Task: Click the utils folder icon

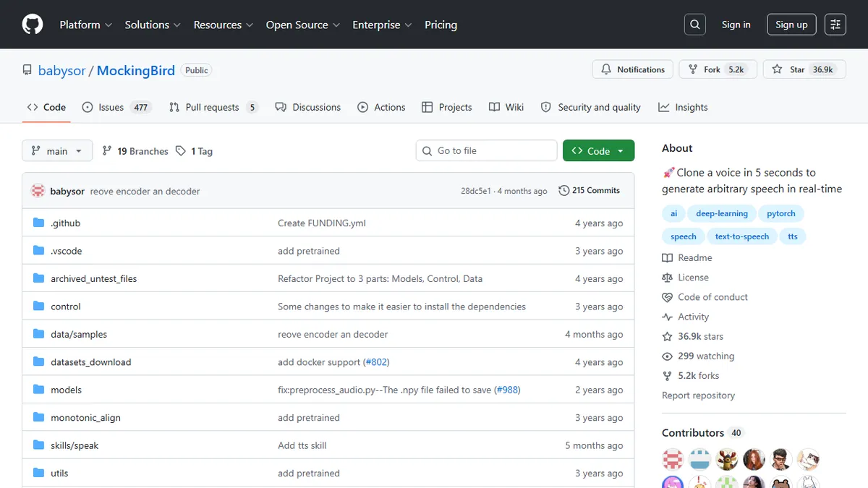Action: pyautogui.click(x=39, y=473)
